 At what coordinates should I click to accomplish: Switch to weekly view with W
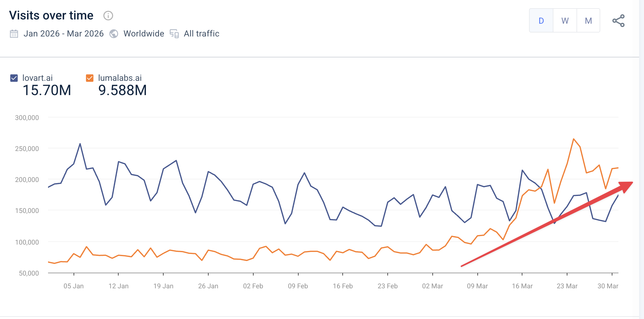(x=565, y=21)
